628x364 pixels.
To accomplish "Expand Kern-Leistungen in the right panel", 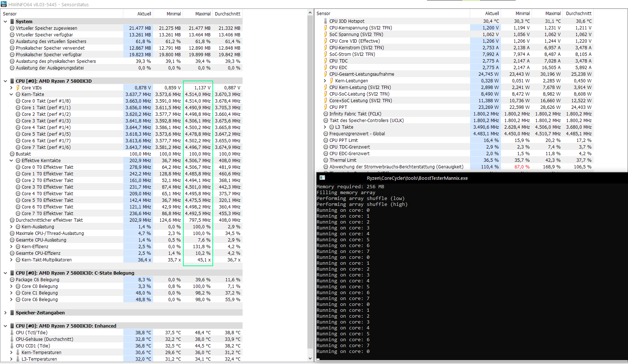I will click(x=325, y=81).
